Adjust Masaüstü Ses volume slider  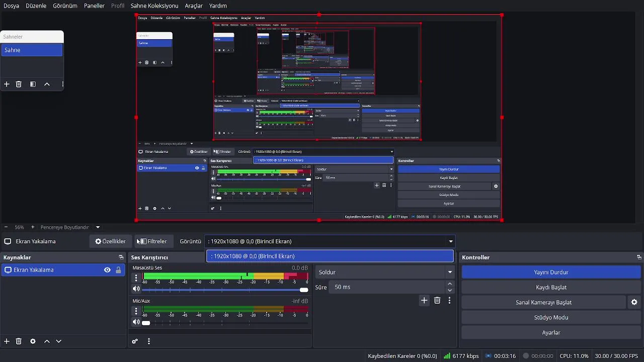coord(225,290)
